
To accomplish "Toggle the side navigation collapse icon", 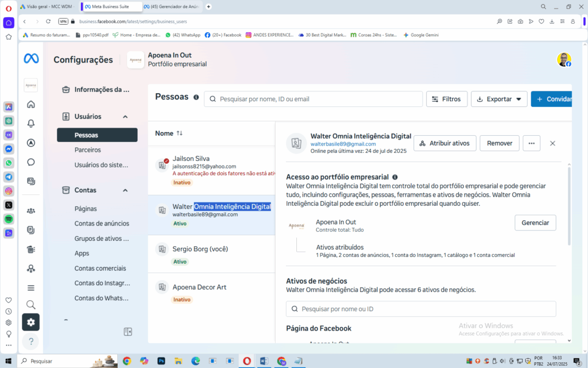I will (128, 332).
